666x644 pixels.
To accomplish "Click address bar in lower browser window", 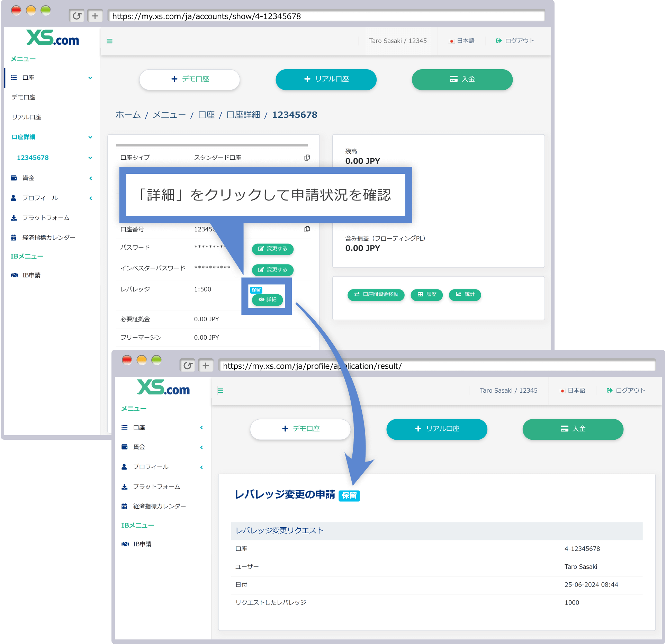I will pyautogui.click(x=438, y=366).
